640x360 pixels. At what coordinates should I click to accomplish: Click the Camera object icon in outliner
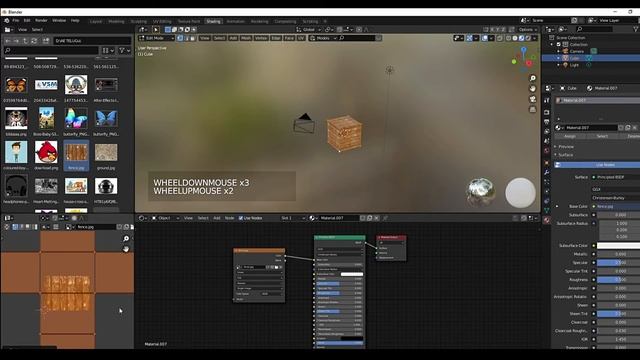(566, 51)
